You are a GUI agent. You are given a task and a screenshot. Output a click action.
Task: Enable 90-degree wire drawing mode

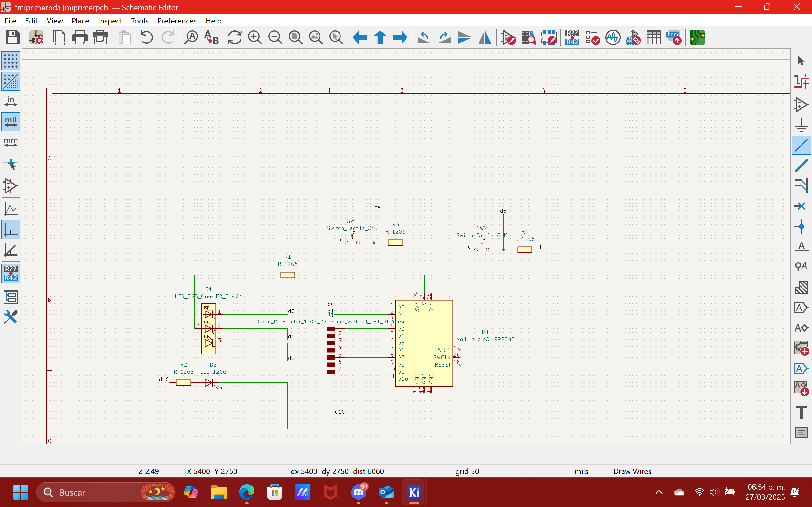(11, 230)
